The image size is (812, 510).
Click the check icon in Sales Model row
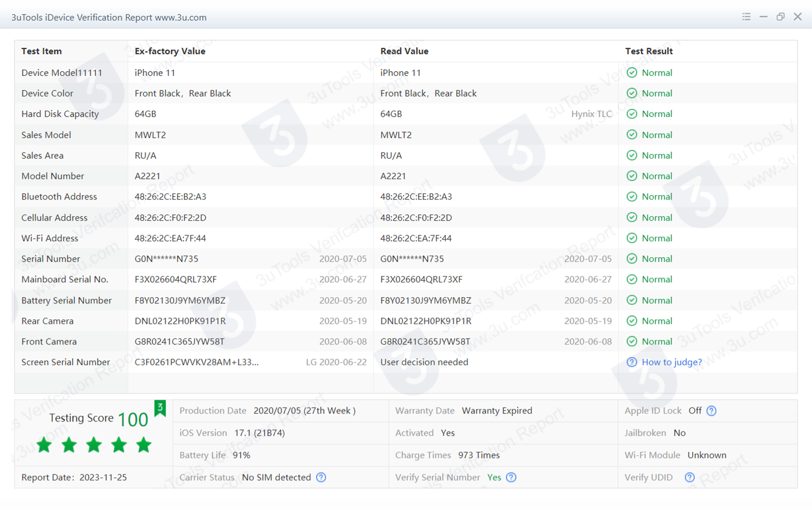click(631, 135)
